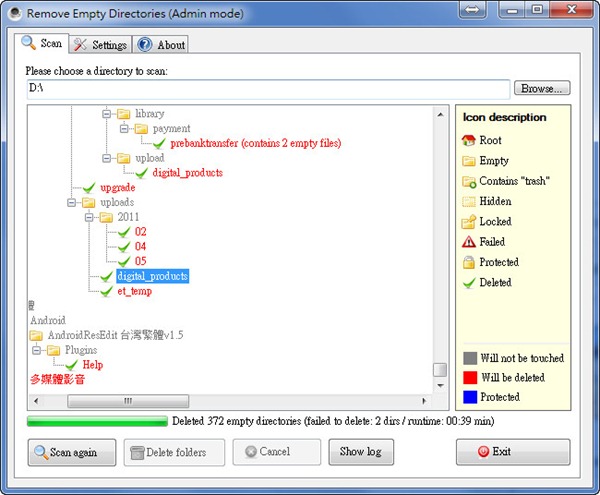Select digital_products under upload folder
The width and height of the screenshot is (600, 495).
click(188, 173)
